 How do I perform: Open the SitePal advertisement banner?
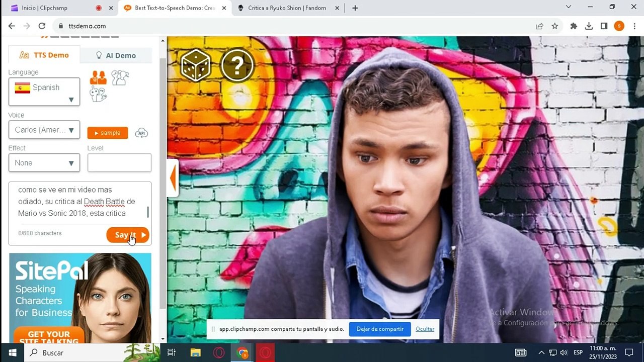point(80,298)
